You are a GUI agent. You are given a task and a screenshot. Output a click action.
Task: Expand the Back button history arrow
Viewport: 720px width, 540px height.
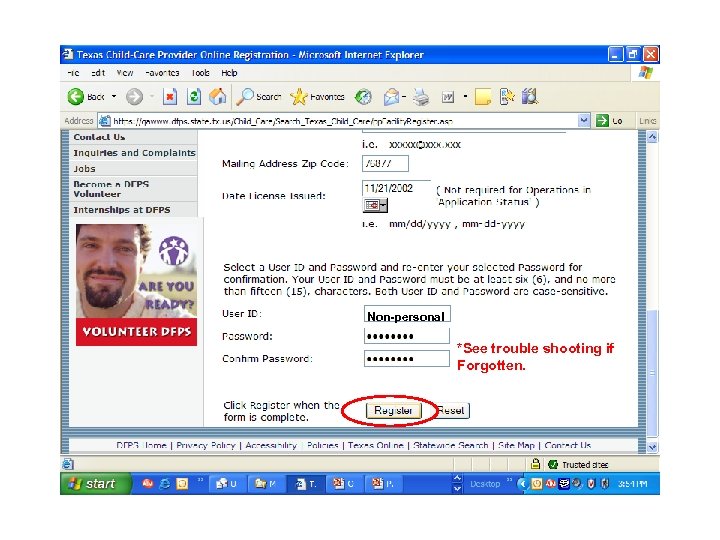[x=114, y=97]
